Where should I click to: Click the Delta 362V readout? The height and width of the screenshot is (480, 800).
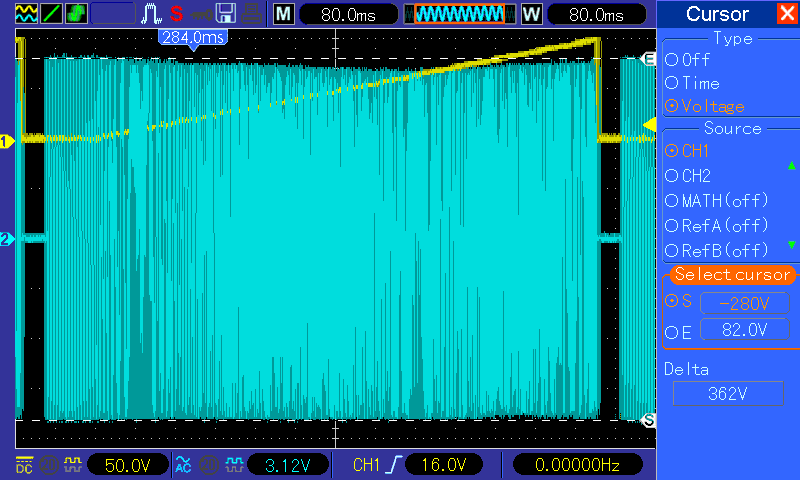click(728, 393)
